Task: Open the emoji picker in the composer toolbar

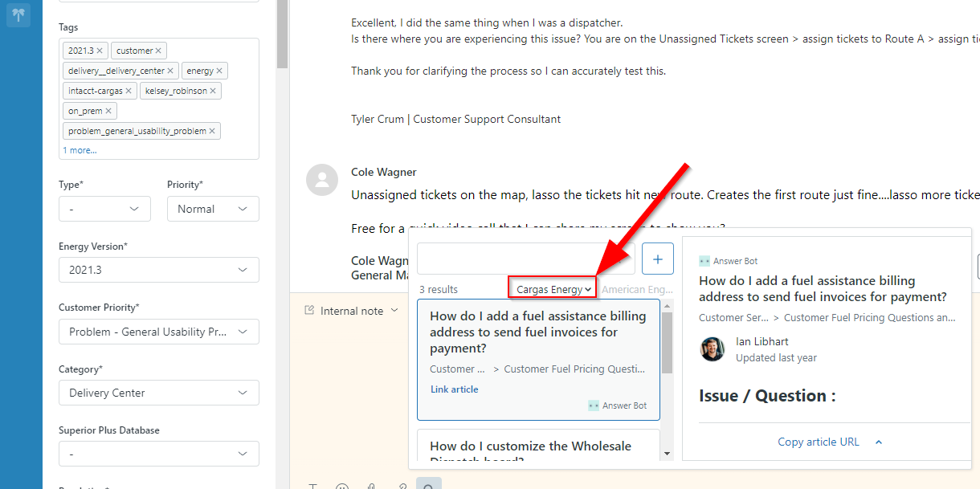Action: [342, 487]
